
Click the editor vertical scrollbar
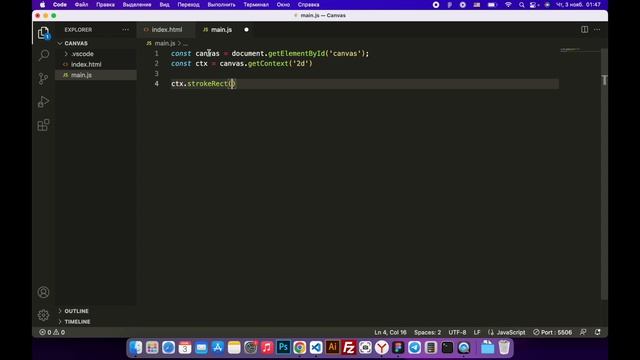tap(604, 173)
